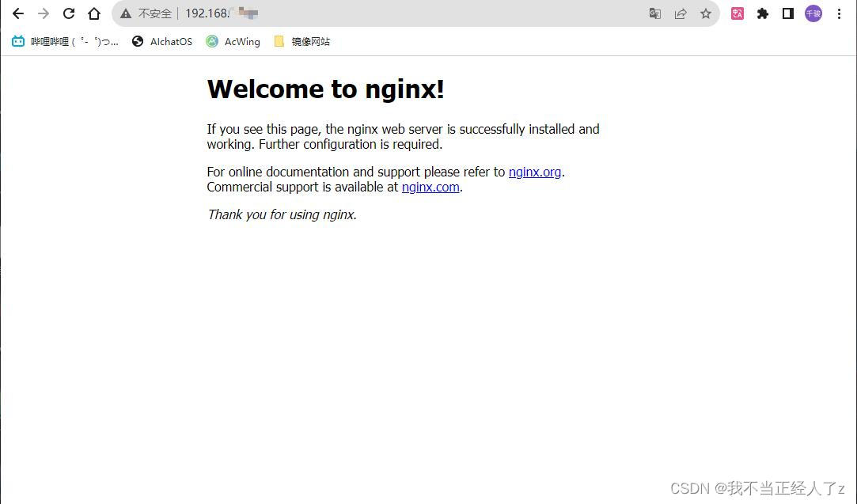Open the bilibili bookmark
Image resolution: width=857 pixels, height=504 pixels.
(65, 42)
